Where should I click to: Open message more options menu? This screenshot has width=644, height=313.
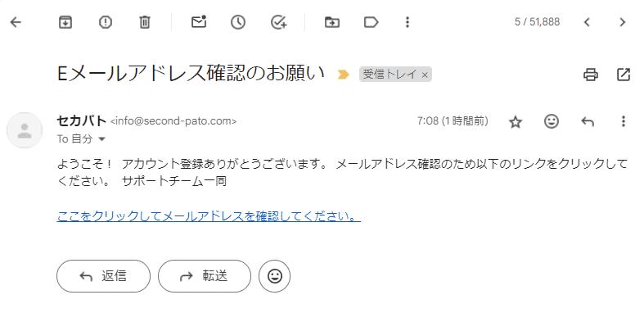pyautogui.click(x=624, y=121)
